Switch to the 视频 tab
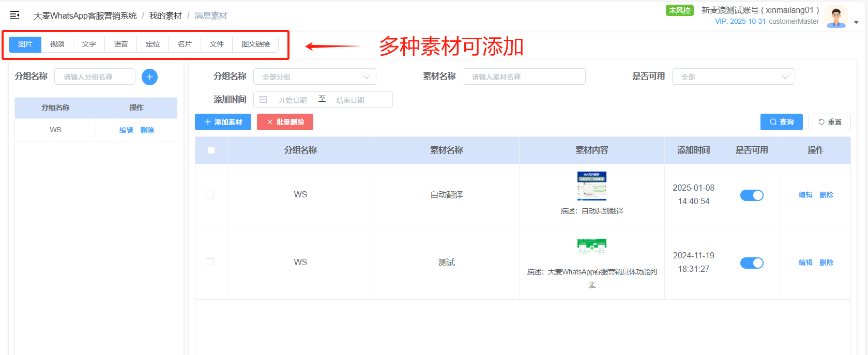Screen dimensions: 868x355 (57, 44)
